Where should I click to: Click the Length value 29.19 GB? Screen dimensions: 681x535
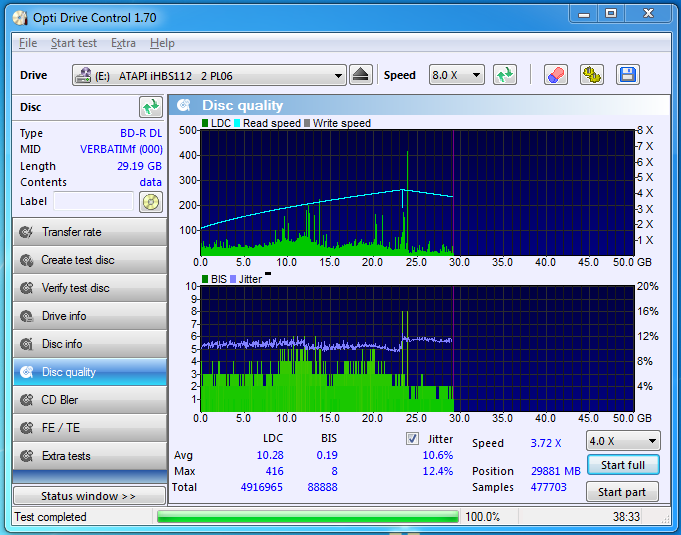point(139,166)
